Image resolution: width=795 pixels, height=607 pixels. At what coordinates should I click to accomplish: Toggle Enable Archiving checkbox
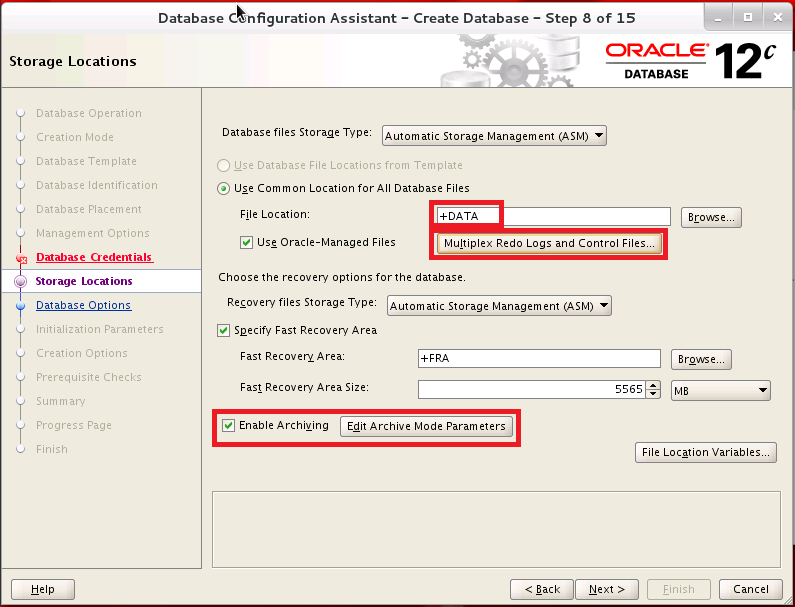228,425
